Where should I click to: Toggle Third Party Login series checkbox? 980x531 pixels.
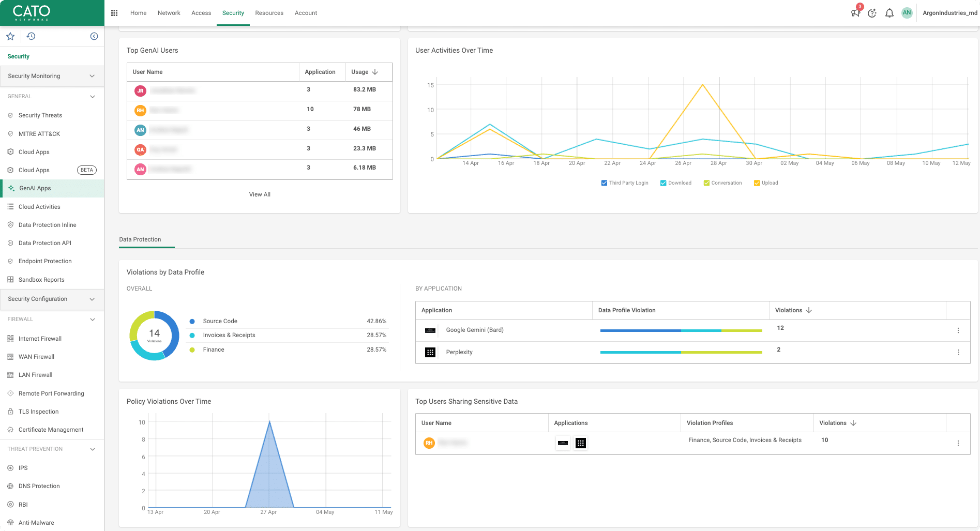[x=604, y=183]
